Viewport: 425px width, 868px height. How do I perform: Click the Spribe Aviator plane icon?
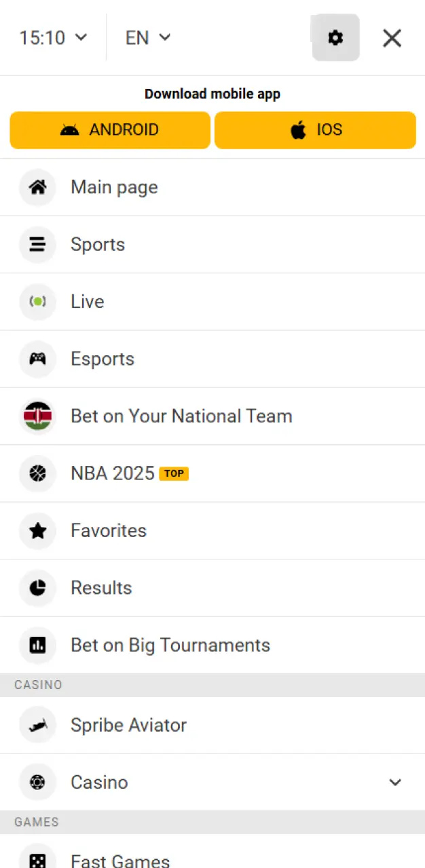click(x=37, y=725)
